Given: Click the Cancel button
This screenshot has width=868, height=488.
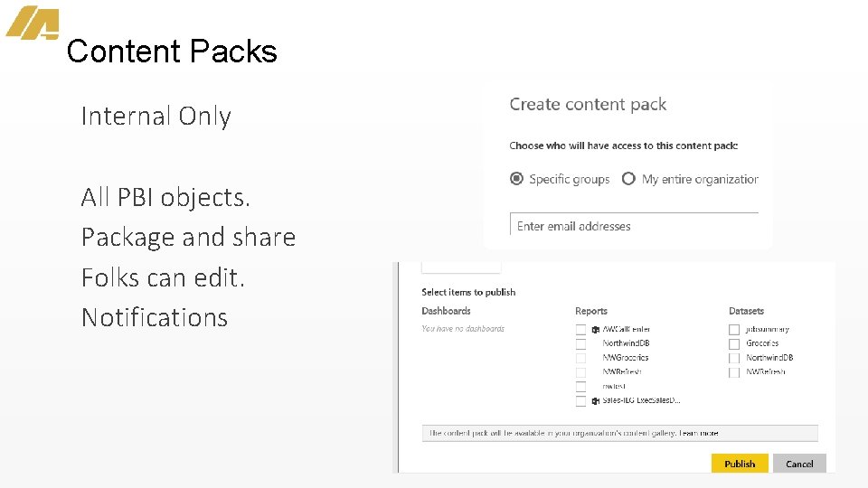Looking at the screenshot, I should click(x=799, y=464).
